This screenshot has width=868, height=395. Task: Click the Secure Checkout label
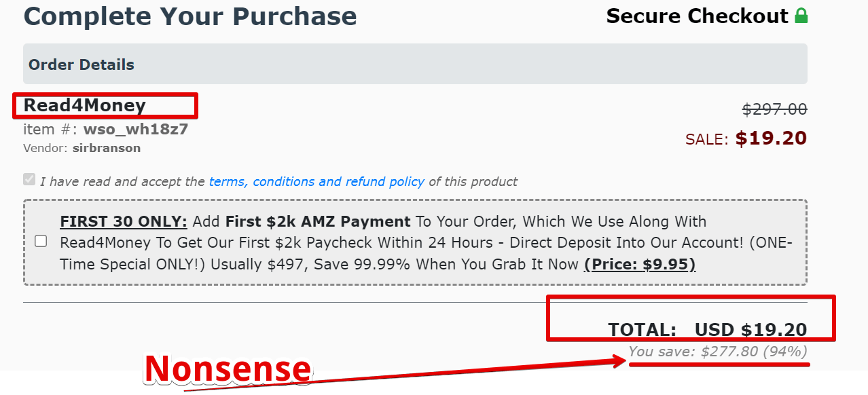coord(698,16)
